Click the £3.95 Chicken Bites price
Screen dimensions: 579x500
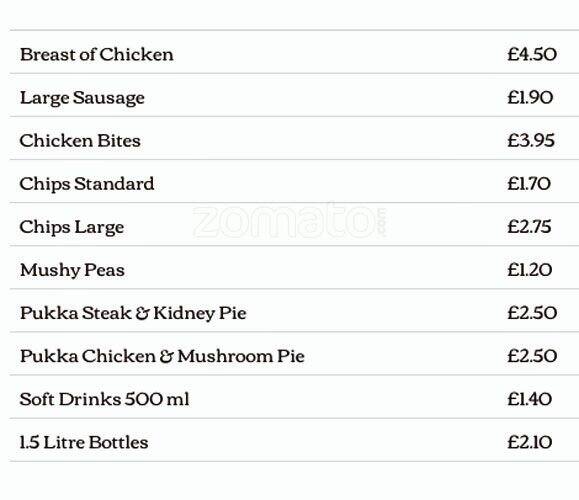[531, 141]
